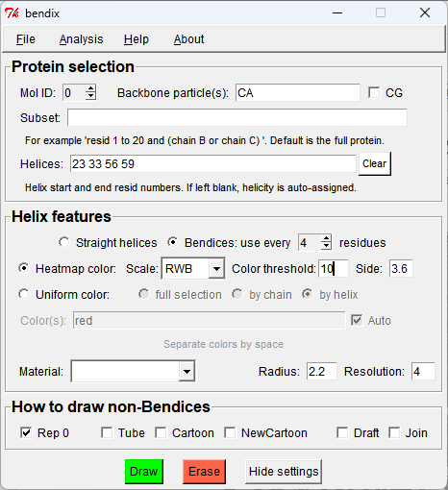
Task: Decrease the Mol ID value
Action: click(90, 96)
